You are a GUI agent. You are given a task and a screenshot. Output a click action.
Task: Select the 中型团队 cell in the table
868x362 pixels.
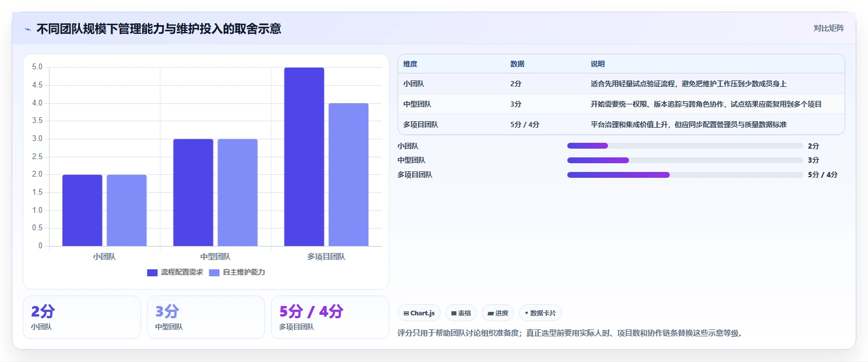pyautogui.click(x=417, y=104)
